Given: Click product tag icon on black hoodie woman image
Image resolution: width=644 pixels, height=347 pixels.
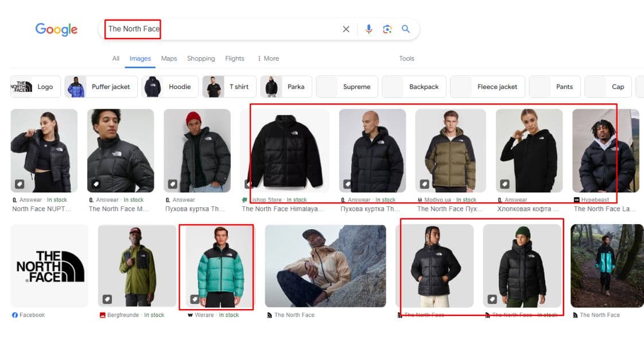Looking at the screenshot, I should [x=505, y=184].
